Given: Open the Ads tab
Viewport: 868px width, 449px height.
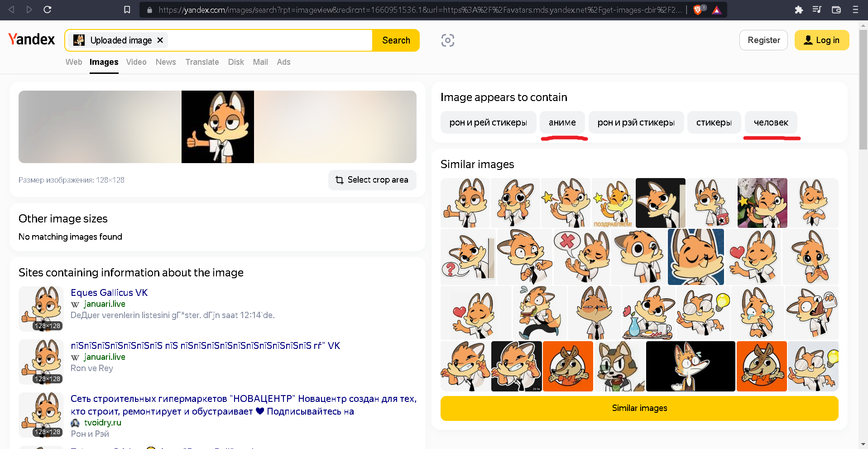Looking at the screenshot, I should click(283, 62).
